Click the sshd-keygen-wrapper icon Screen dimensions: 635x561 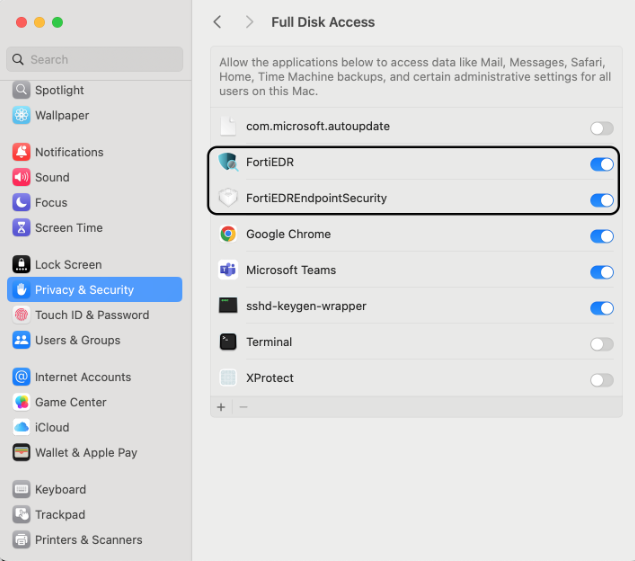coord(228,307)
